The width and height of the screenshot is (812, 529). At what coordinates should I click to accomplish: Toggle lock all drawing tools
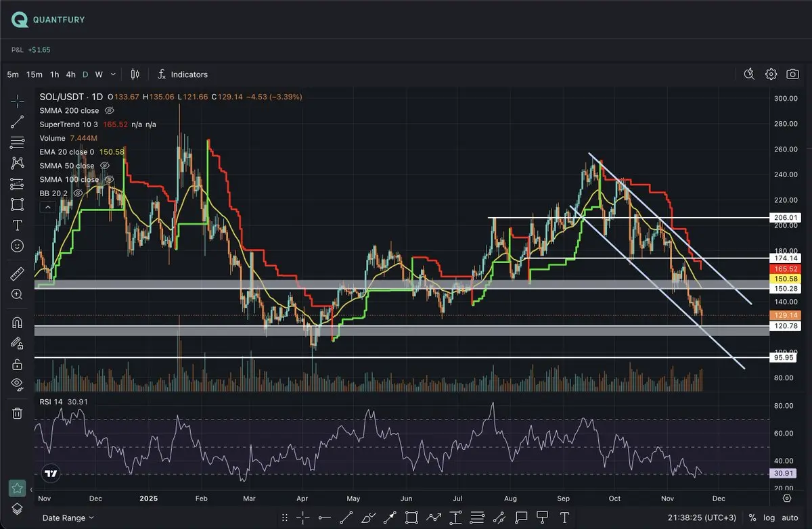18,364
